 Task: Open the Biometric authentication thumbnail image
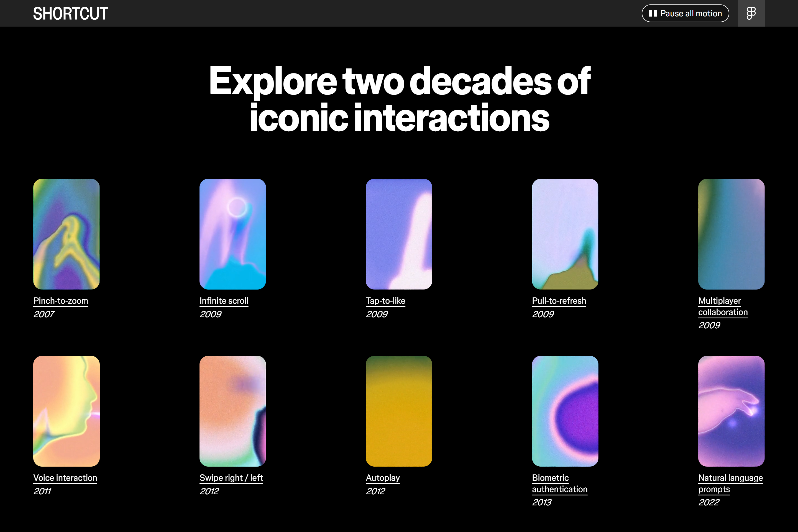pyautogui.click(x=565, y=411)
